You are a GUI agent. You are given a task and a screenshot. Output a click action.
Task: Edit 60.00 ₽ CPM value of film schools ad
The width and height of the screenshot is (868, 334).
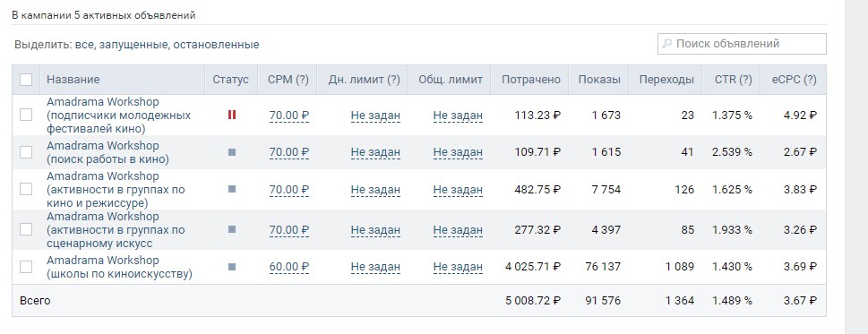(289, 267)
